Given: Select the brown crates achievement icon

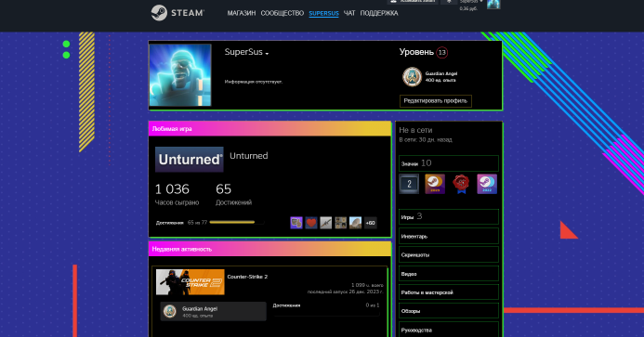Looking at the screenshot, I should 340,223.
